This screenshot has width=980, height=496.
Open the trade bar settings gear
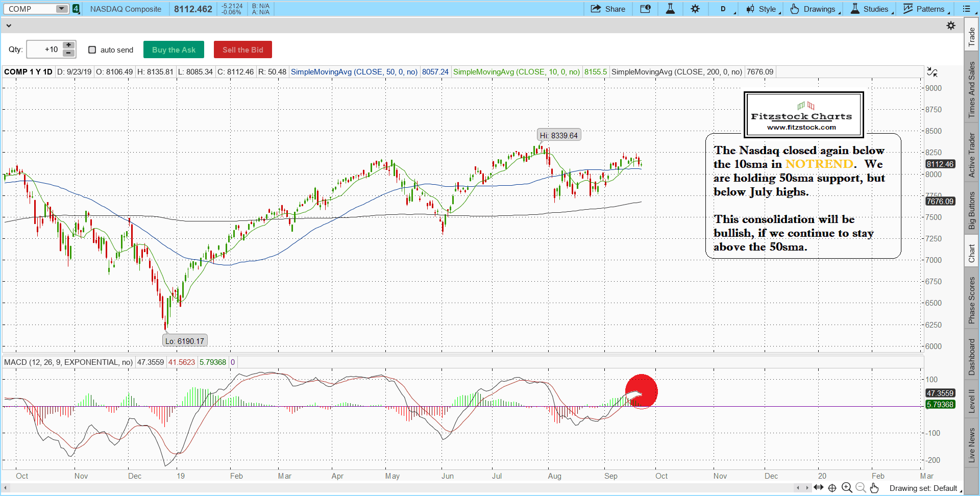(x=951, y=26)
